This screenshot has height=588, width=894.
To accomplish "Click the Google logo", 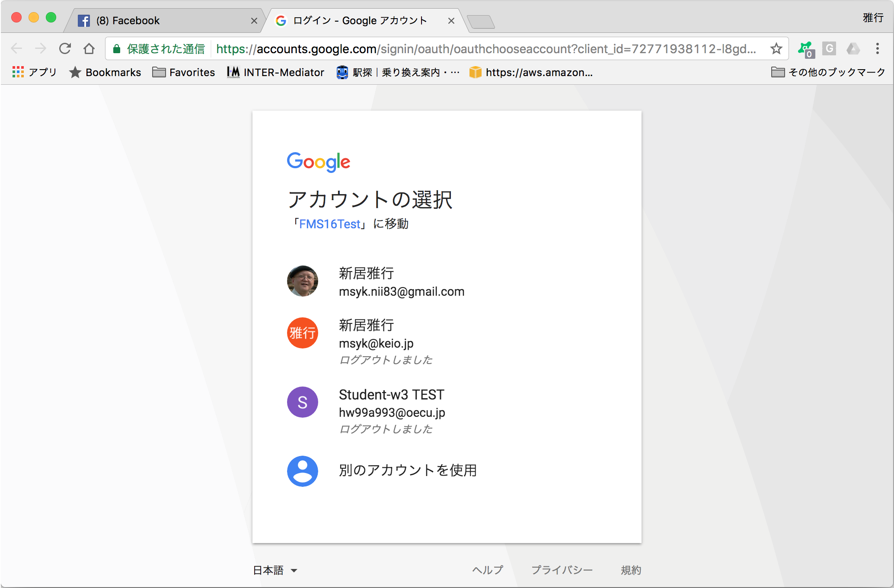I will [x=319, y=162].
